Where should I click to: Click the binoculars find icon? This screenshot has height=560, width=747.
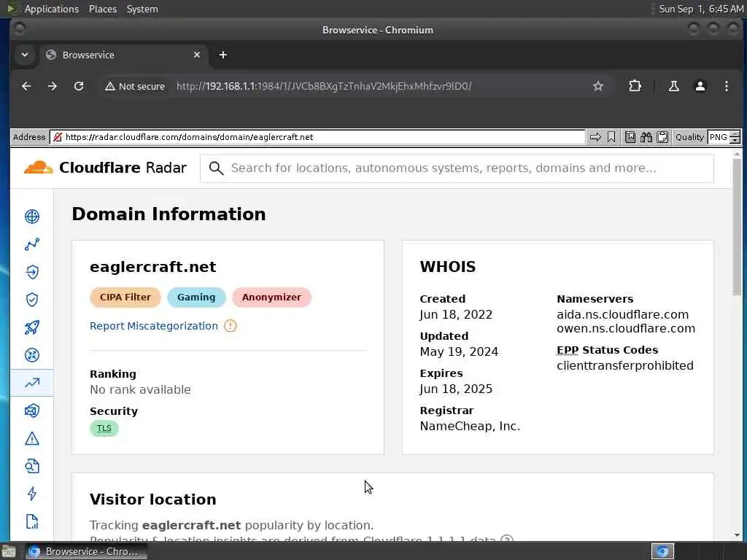(x=646, y=137)
